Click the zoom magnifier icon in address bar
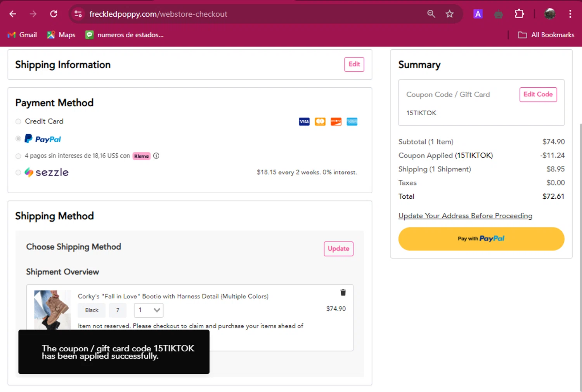 point(431,14)
